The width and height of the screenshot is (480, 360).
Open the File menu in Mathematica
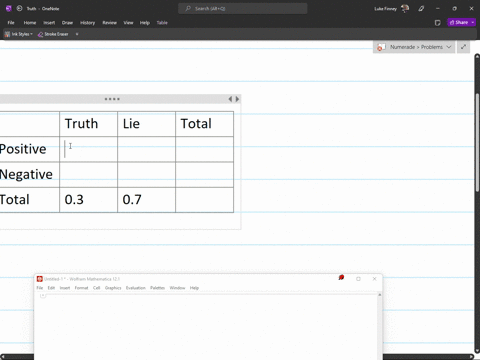coord(40,288)
